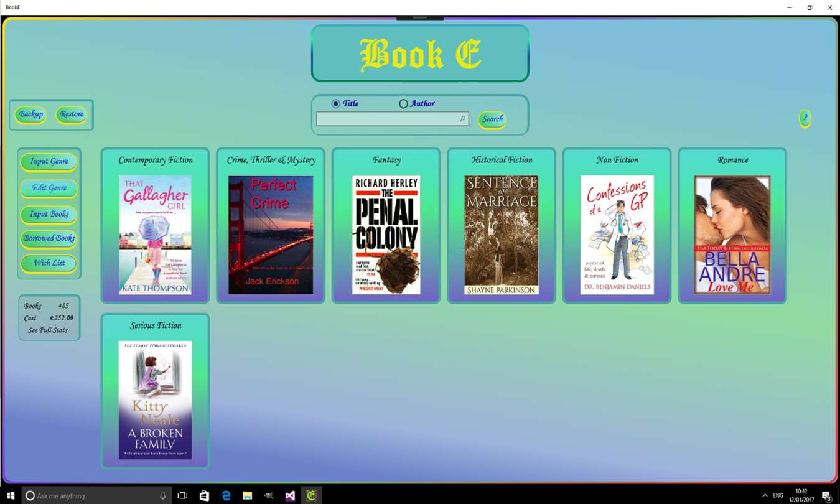Open That Gallagher Girl book cover

[155, 235]
